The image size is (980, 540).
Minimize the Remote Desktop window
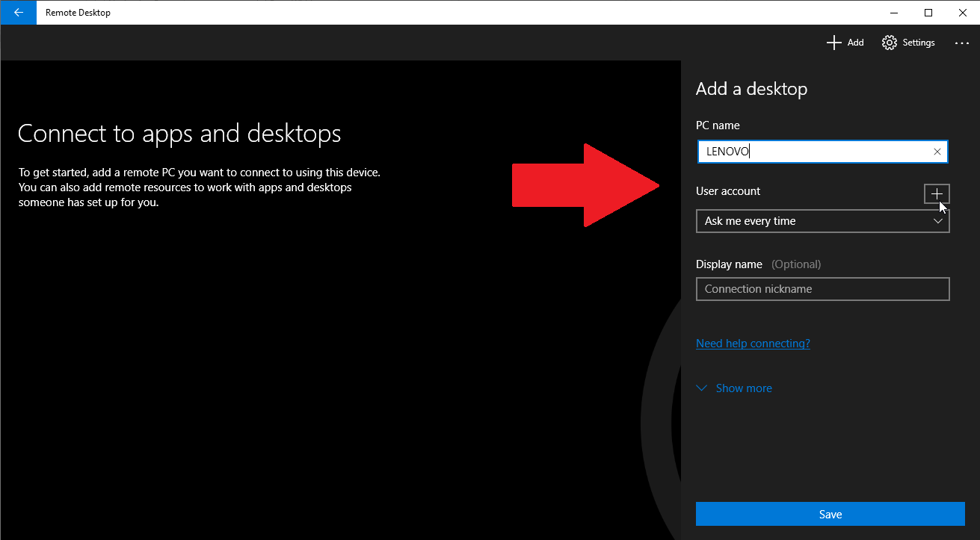(x=895, y=13)
